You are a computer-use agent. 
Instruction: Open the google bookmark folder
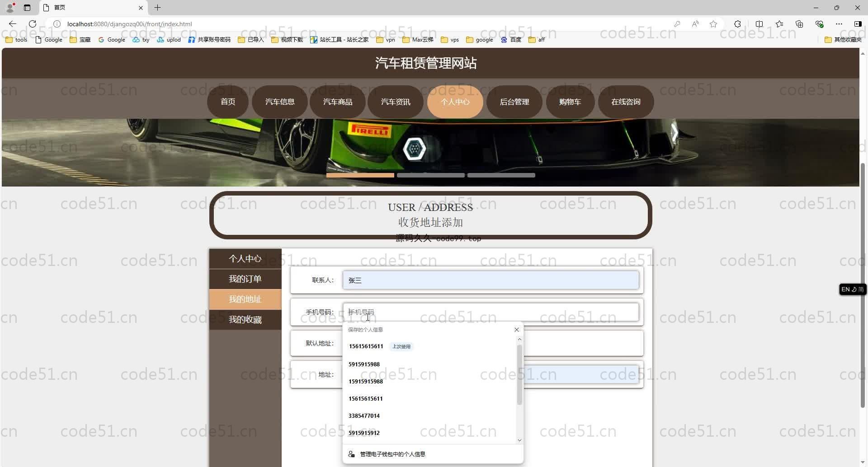click(x=480, y=40)
